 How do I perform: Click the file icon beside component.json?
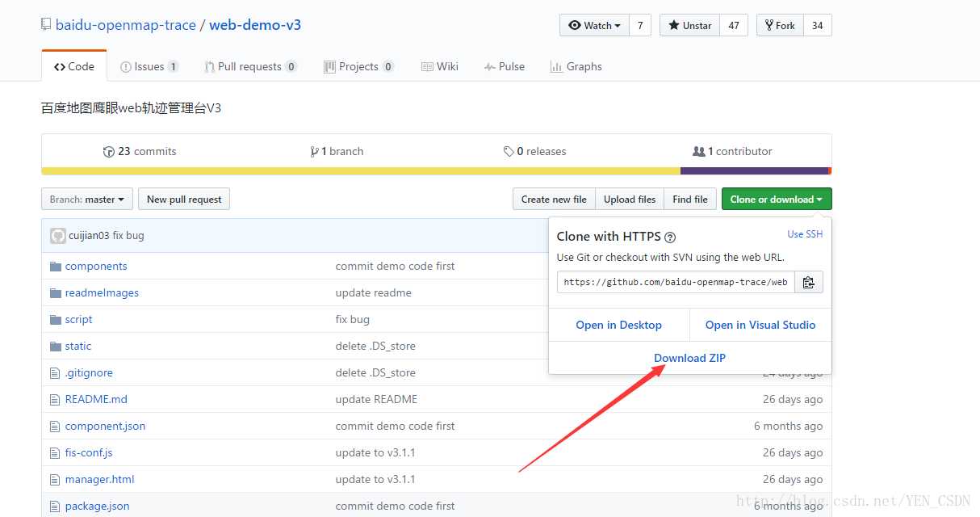(x=56, y=427)
